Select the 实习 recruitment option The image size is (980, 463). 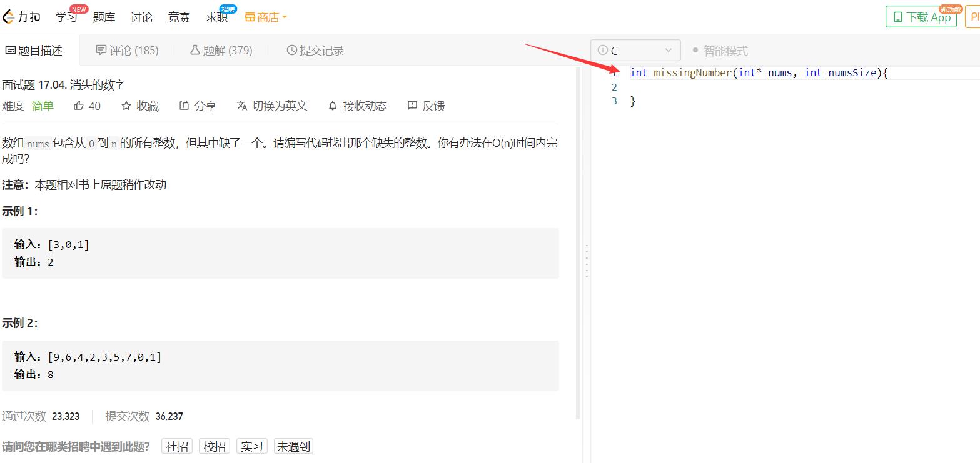252,446
